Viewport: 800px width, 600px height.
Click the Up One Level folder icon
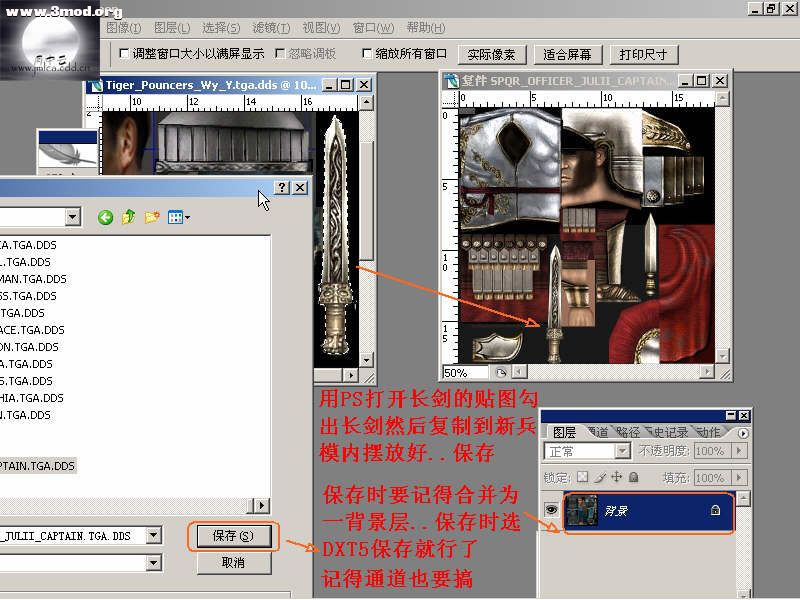pos(128,217)
